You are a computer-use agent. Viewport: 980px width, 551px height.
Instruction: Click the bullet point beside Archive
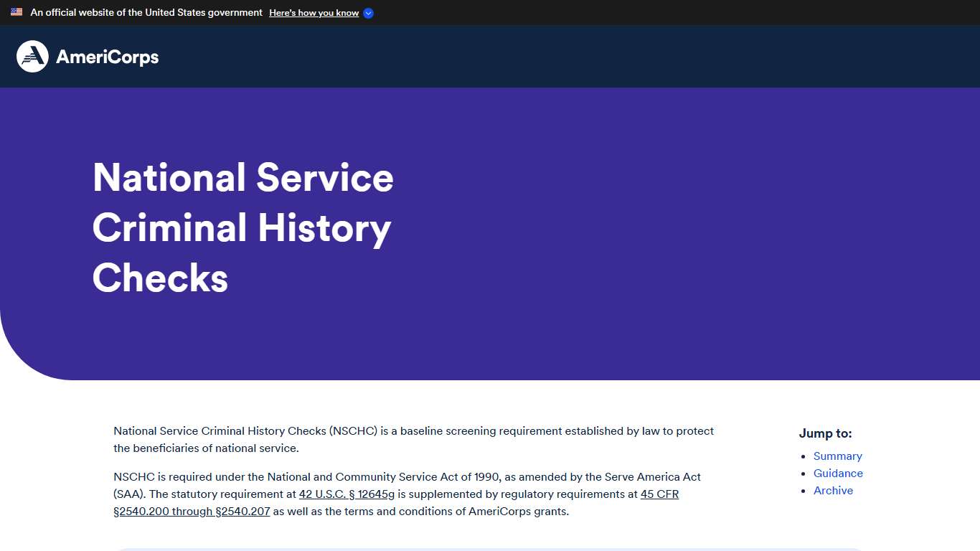[804, 491]
